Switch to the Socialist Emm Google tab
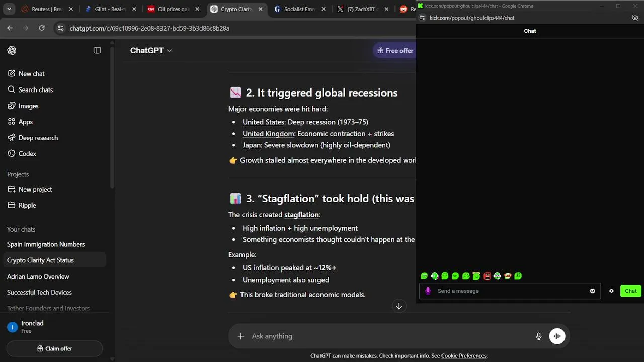Viewport: 644px width, 362px height. coord(299,9)
